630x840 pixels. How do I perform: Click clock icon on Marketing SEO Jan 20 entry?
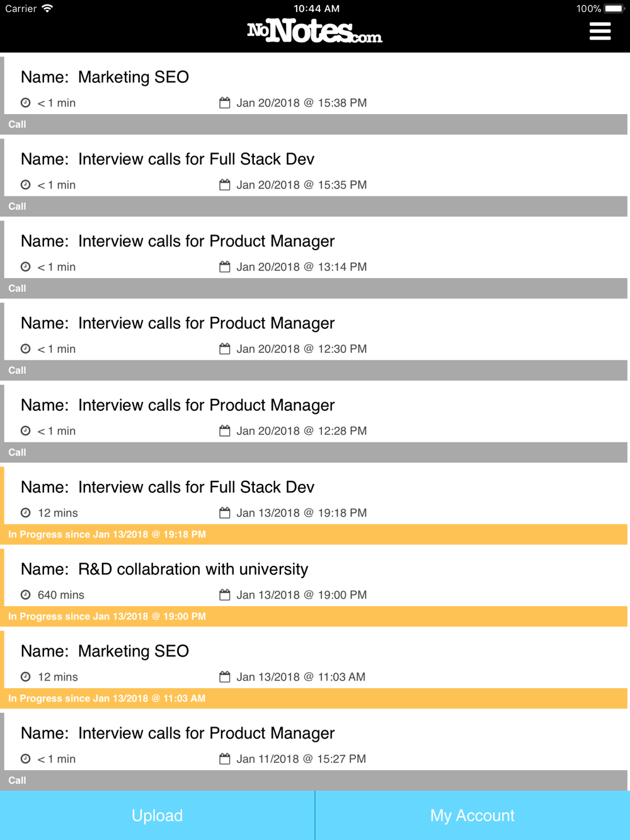(25, 103)
